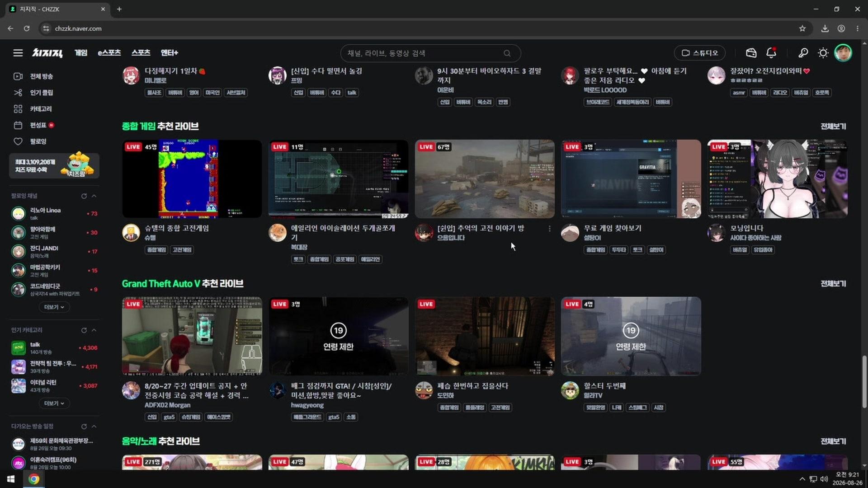868x488 pixels.
Task: Open the more options dots on 추억의 고전 이야기 방
Action: point(549,229)
